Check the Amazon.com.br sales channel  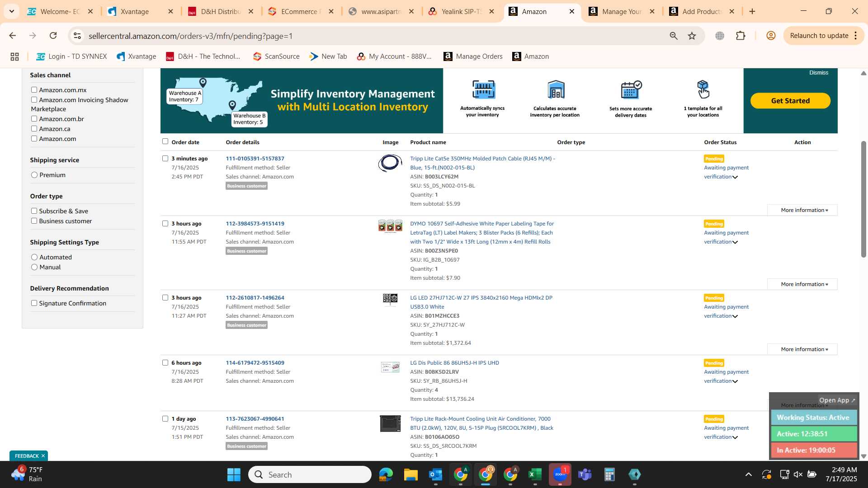coord(34,119)
